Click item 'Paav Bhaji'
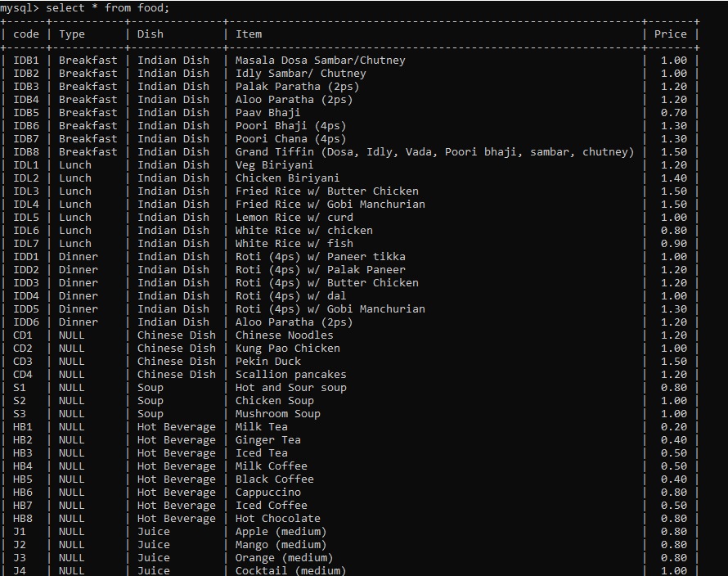This screenshot has width=728, height=576. coord(268,112)
